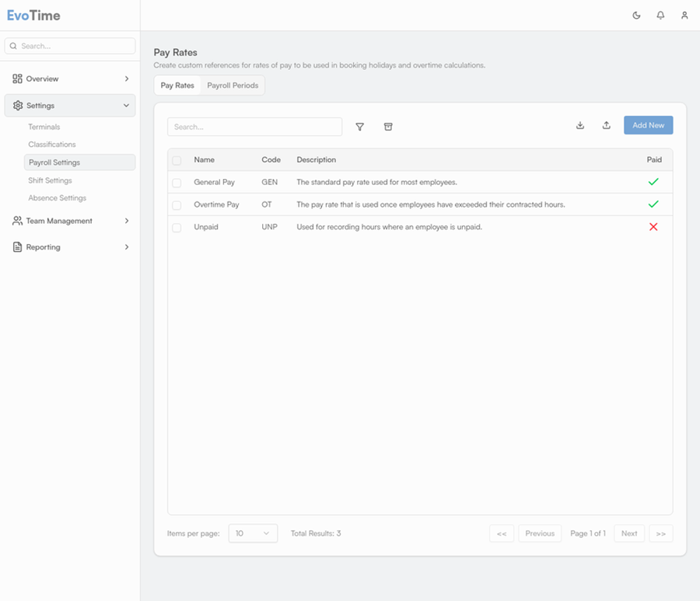This screenshot has width=700, height=601.
Task: Open the user account icon
Action: pos(684,16)
